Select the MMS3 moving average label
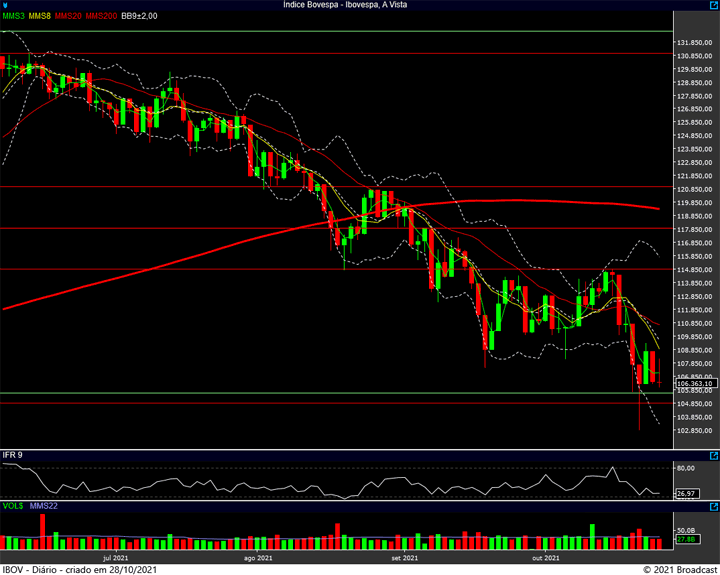The height and width of the screenshot is (575, 720). click(13, 16)
